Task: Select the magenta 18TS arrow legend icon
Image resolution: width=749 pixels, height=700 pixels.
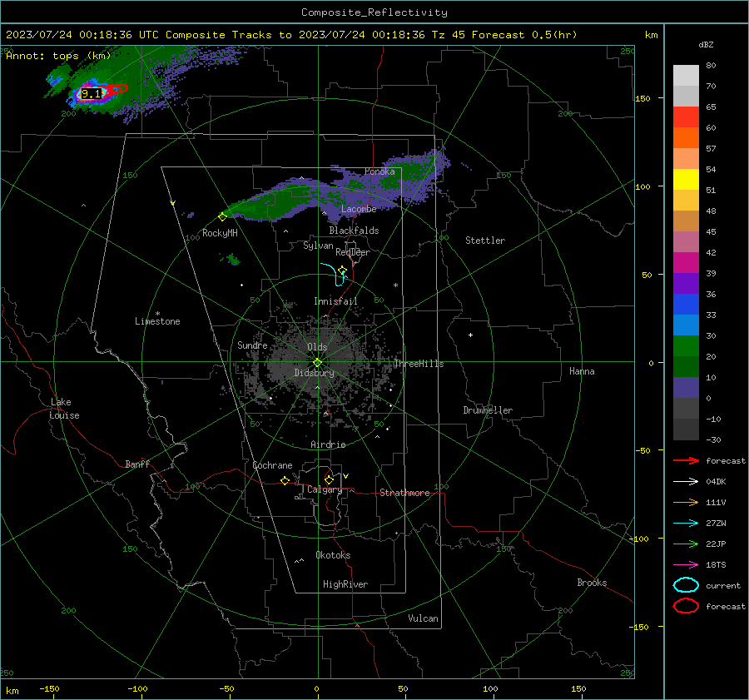Action: point(686,565)
